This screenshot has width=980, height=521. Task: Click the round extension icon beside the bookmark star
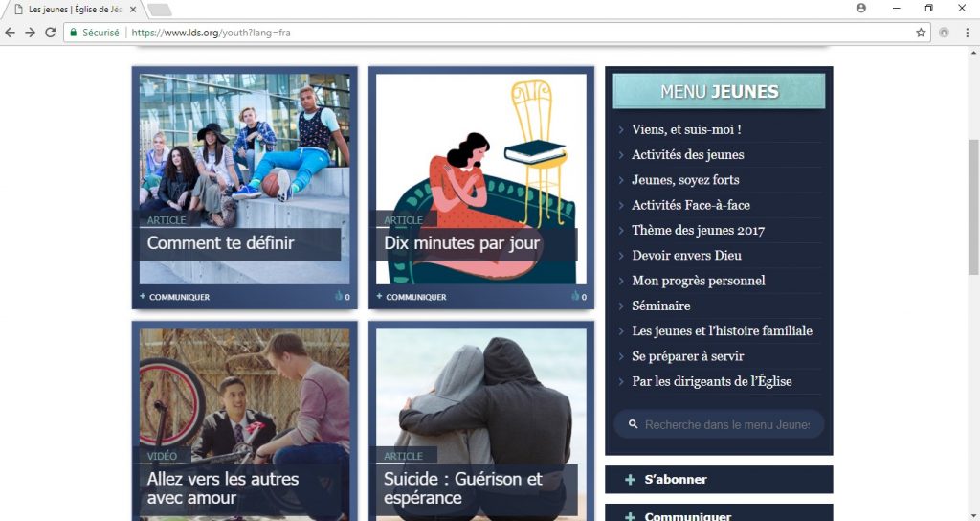(944, 33)
